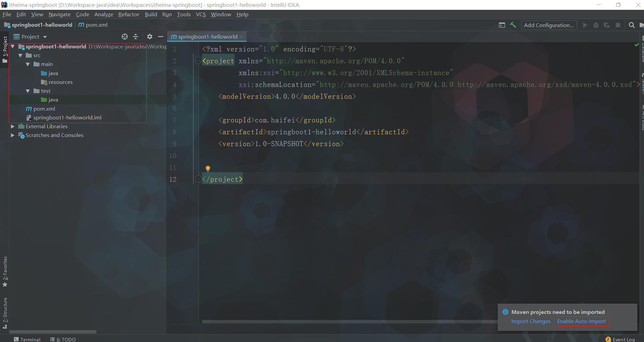The height and width of the screenshot is (342, 644).
Task: Toggle the 6: TODO tool window
Action: tap(63, 339)
